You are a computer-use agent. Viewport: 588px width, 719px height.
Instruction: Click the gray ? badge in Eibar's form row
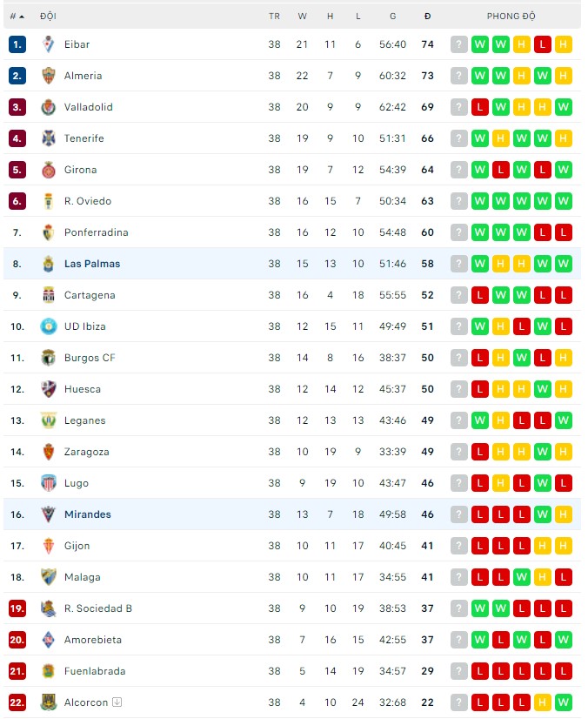tap(458, 44)
